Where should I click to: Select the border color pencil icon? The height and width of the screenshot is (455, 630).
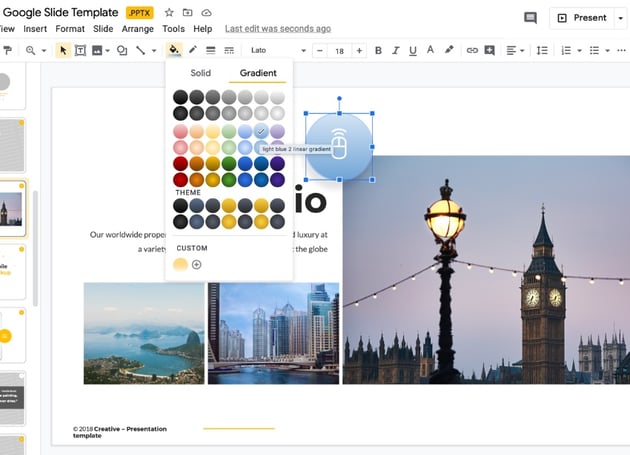[x=193, y=50]
